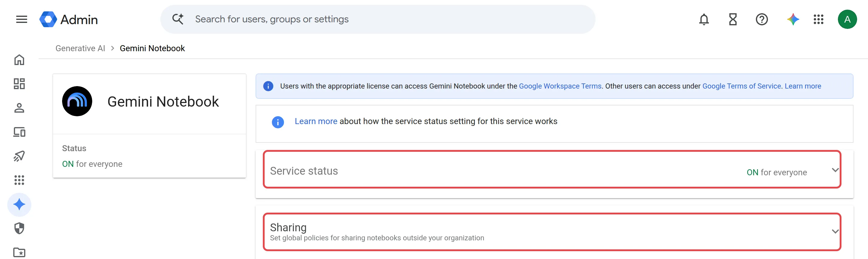Open the starred folder icon in sidebar

[19, 252]
